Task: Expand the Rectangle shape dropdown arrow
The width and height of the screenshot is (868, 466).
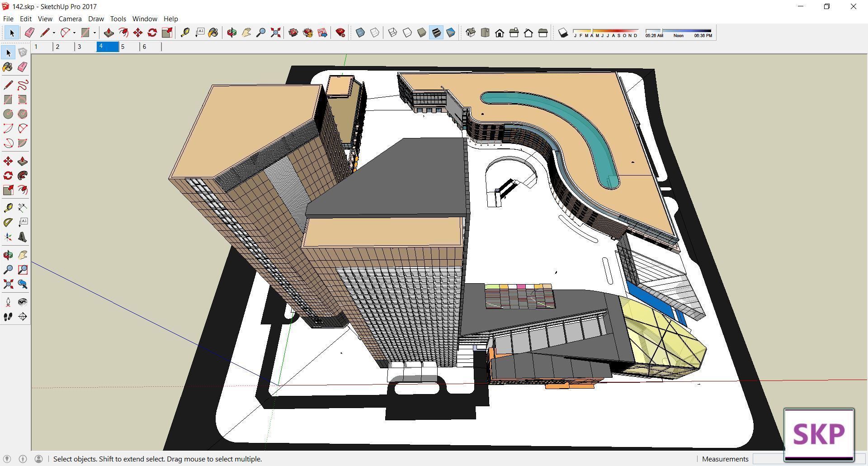Action: 94,33
